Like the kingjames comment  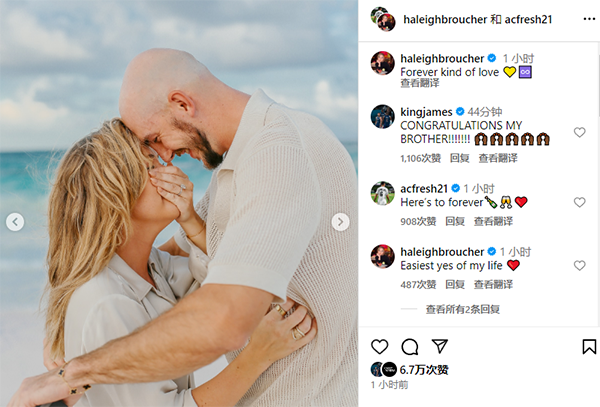click(x=580, y=132)
